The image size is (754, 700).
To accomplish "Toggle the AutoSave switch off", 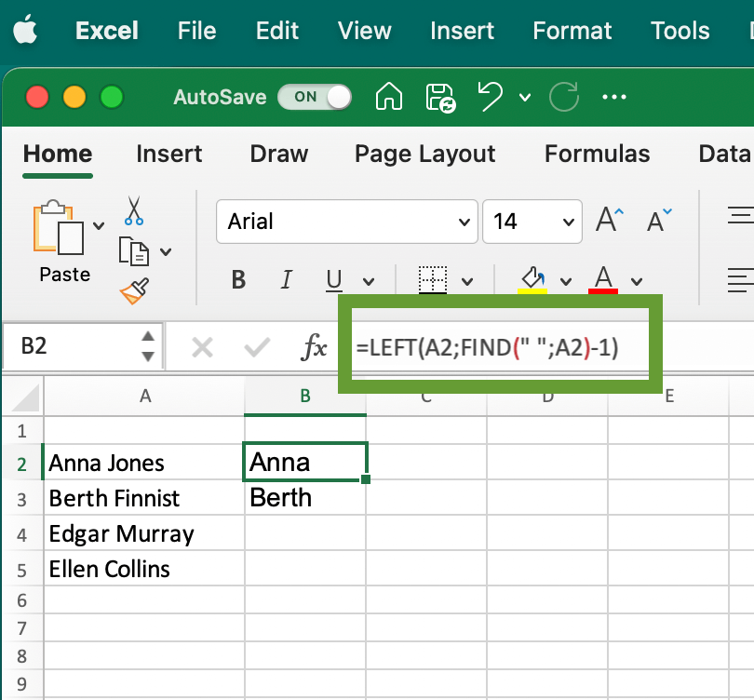I will [315, 97].
